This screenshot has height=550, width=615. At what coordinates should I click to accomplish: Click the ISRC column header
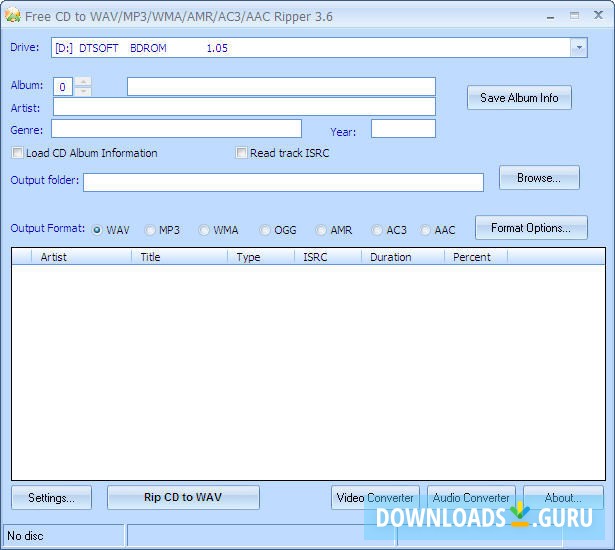point(328,257)
